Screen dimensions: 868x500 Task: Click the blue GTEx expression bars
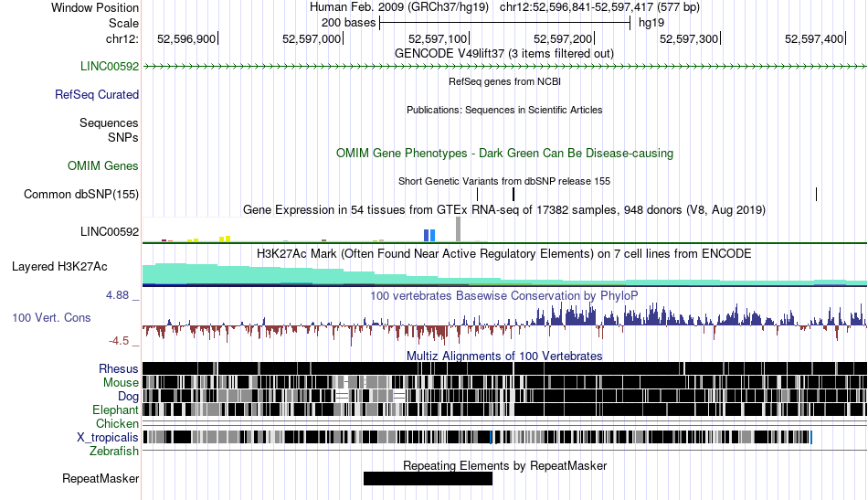429,235
